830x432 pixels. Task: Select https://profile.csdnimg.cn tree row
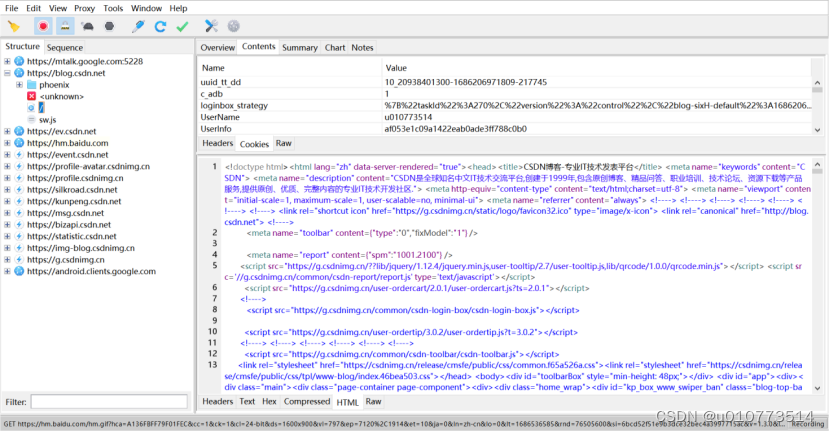click(x=75, y=178)
